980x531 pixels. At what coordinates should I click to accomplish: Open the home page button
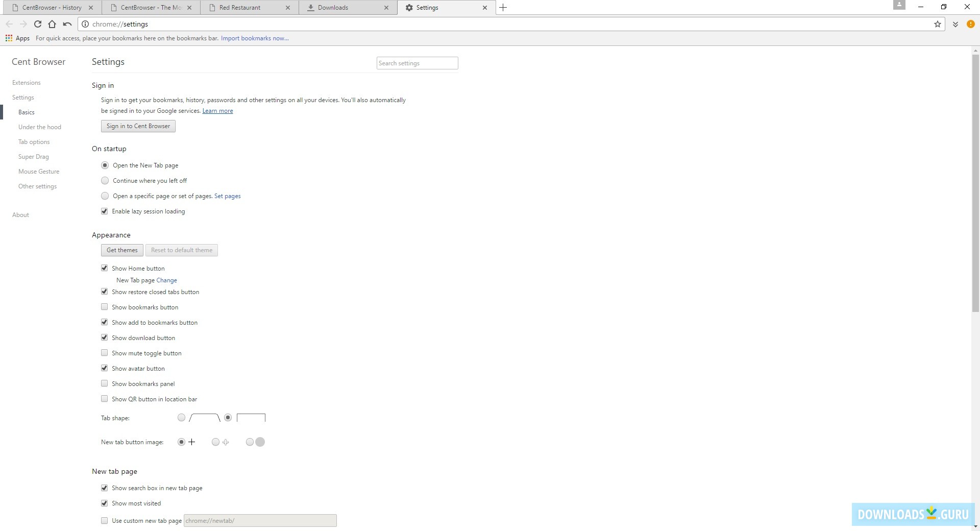click(52, 24)
